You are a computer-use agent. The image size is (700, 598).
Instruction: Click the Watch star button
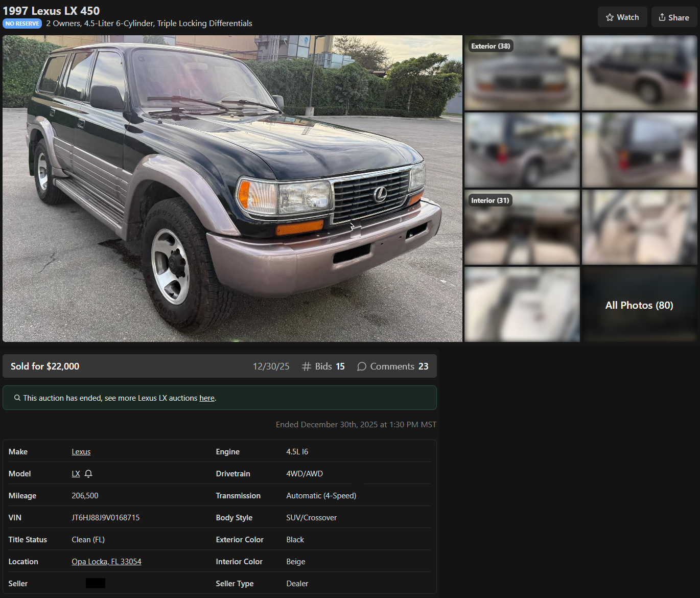[622, 17]
